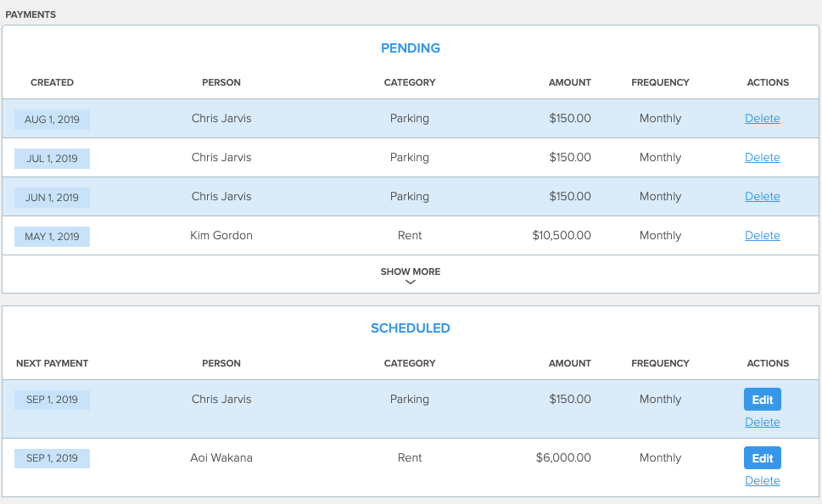This screenshot has height=504, width=822.
Task: Edit Aoi Wakana's scheduled rent payment
Action: tap(763, 458)
